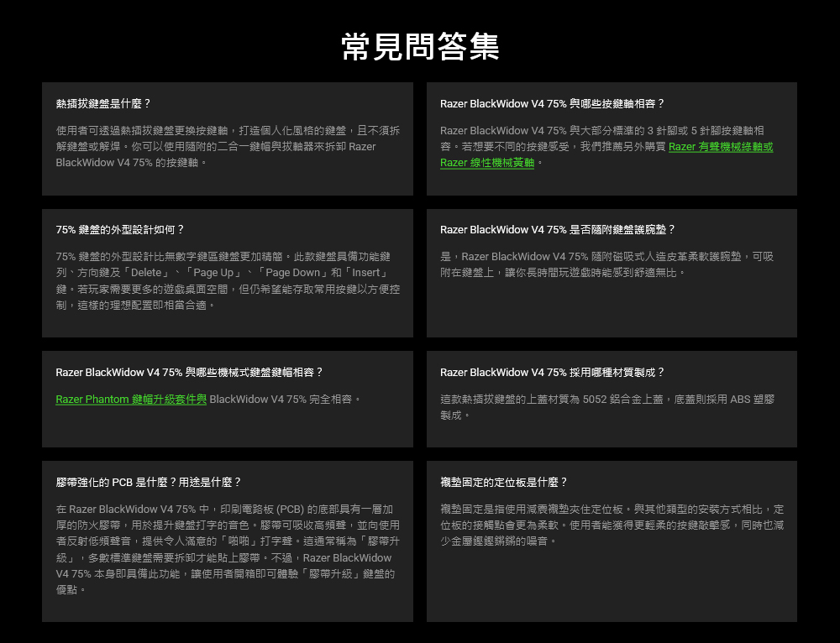Click answer mentioning Delete, Page Up keys
Viewport: 840px width, 643px height.
tap(228, 280)
